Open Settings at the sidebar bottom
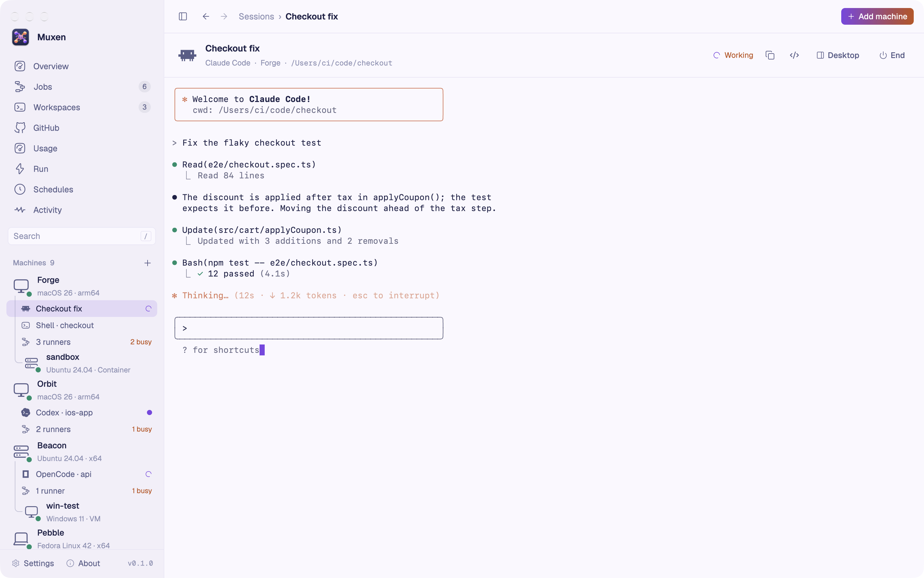 click(33, 563)
